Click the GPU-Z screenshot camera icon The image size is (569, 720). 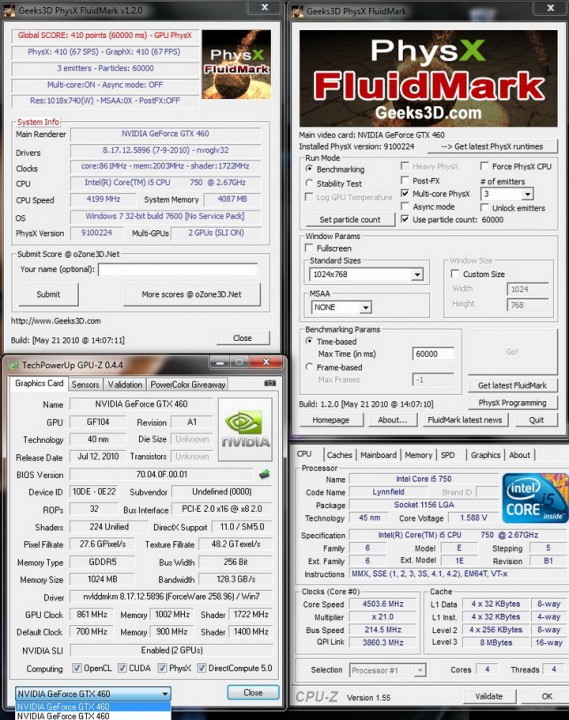tap(270, 383)
